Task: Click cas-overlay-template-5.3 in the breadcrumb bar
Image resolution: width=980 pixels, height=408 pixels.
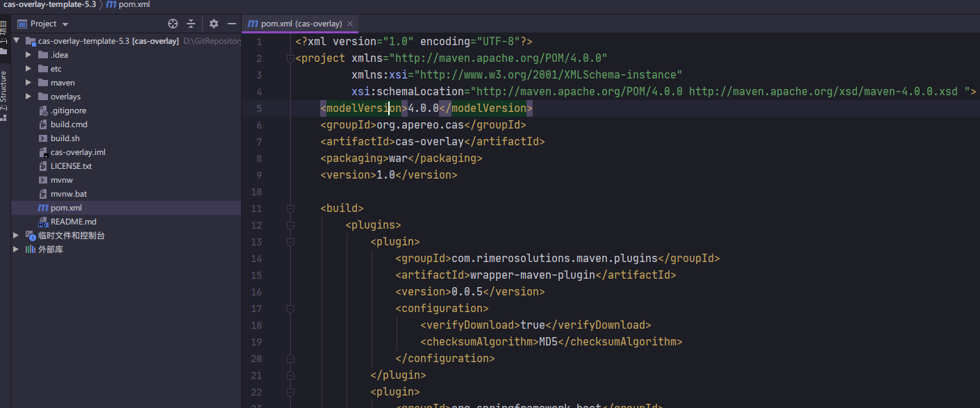Action: (49, 5)
